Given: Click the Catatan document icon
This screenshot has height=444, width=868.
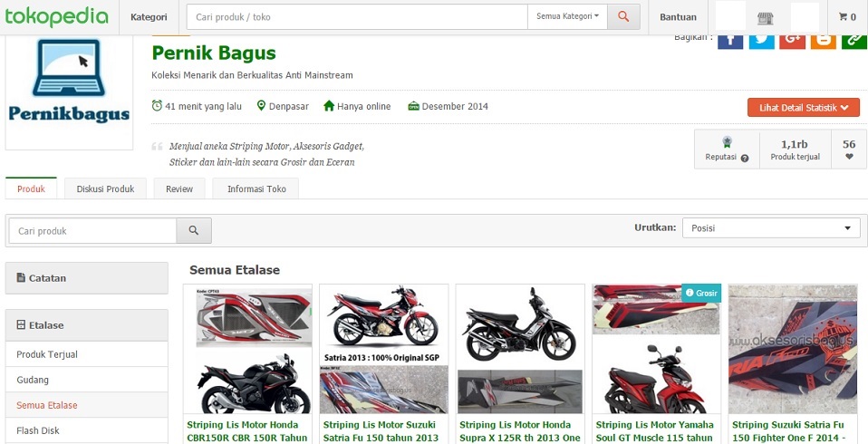Looking at the screenshot, I should point(21,278).
